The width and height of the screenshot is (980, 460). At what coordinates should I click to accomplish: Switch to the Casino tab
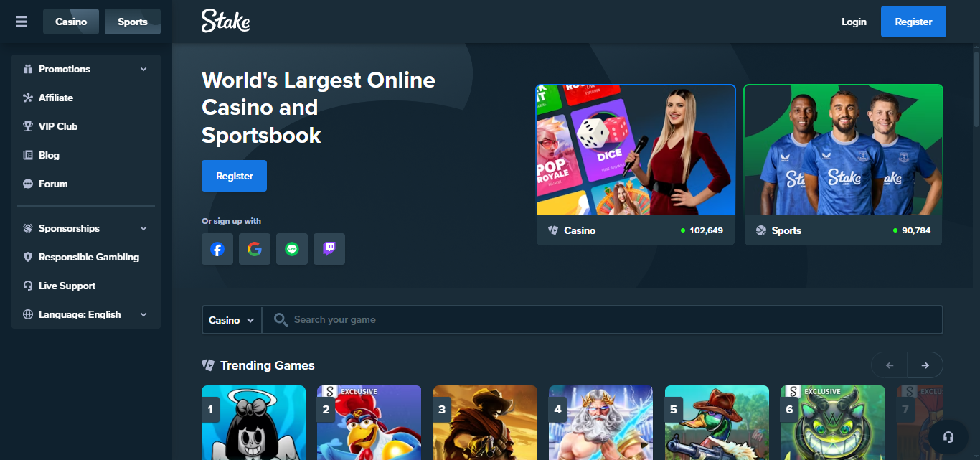tap(71, 22)
